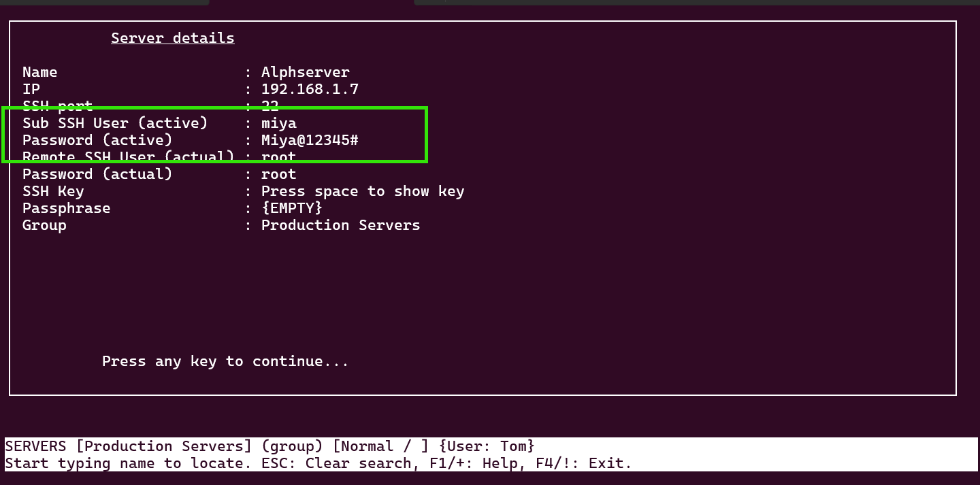
Task: Click the SSH Key label
Action: [53, 191]
